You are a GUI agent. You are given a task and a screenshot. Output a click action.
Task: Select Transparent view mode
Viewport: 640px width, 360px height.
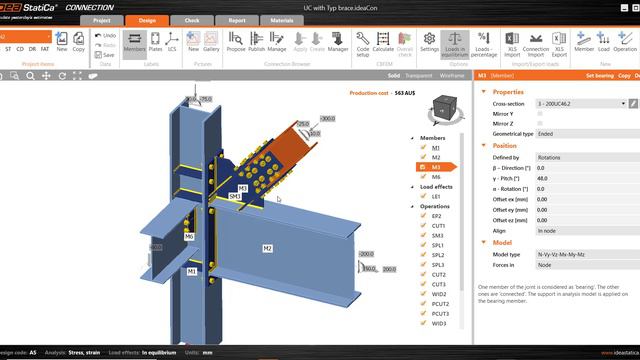point(419,76)
